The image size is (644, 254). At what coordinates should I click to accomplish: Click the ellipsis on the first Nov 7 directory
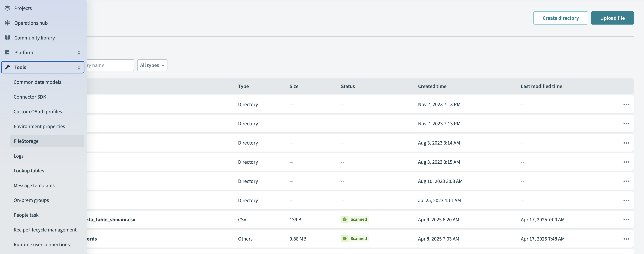pos(626,104)
